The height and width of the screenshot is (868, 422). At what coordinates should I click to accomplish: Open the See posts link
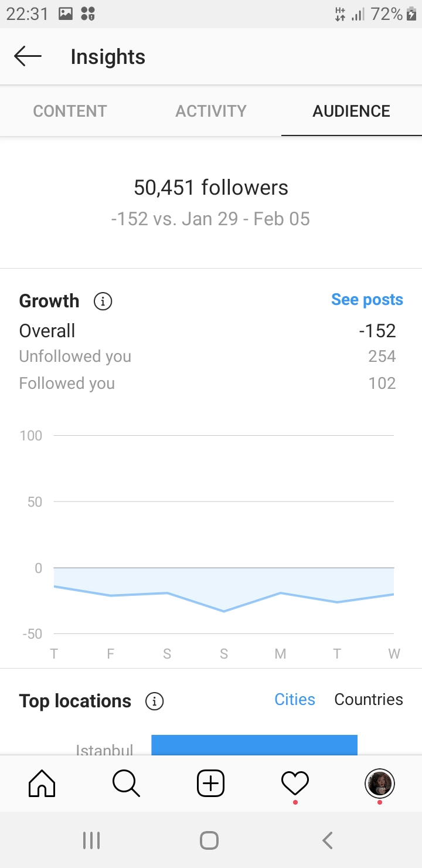pos(367,300)
